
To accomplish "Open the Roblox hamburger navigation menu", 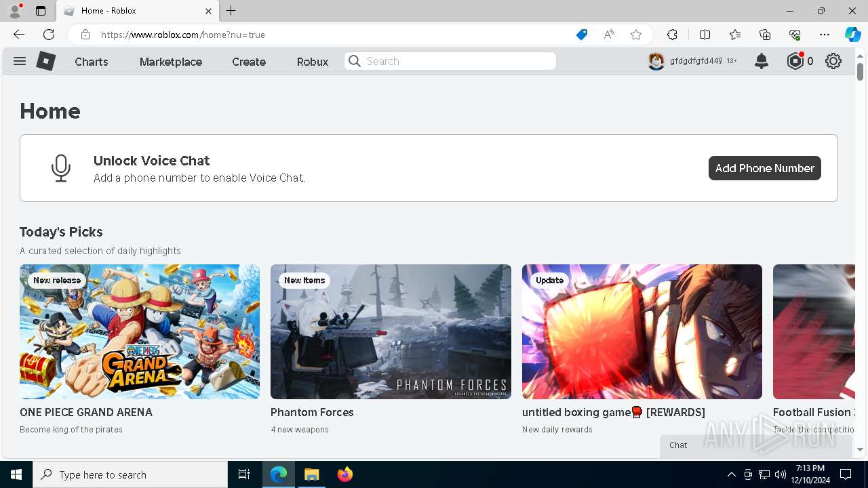I will point(20,61).
